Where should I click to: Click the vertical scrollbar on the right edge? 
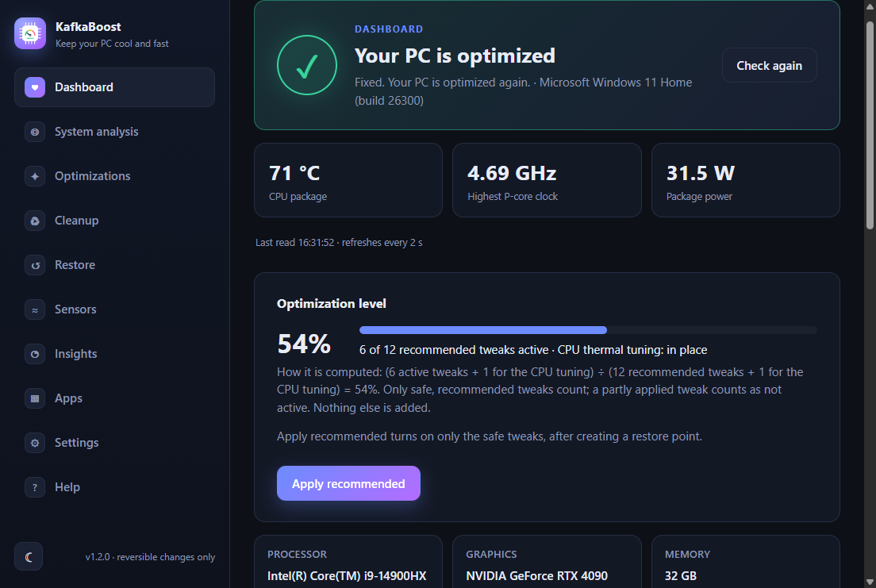pos(870,125)
